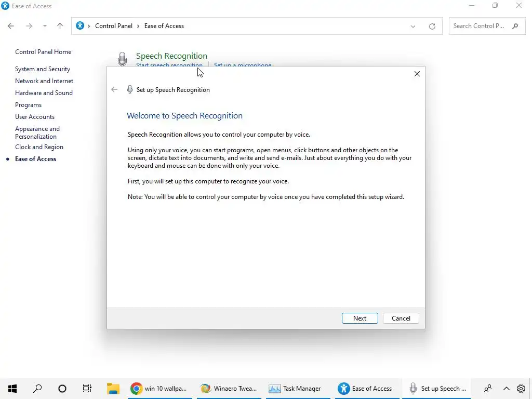Image resolution: width=532 pixels, height=399 pixels.
Task: Open Appearance and Personalization category
Action: click(37, 132)
